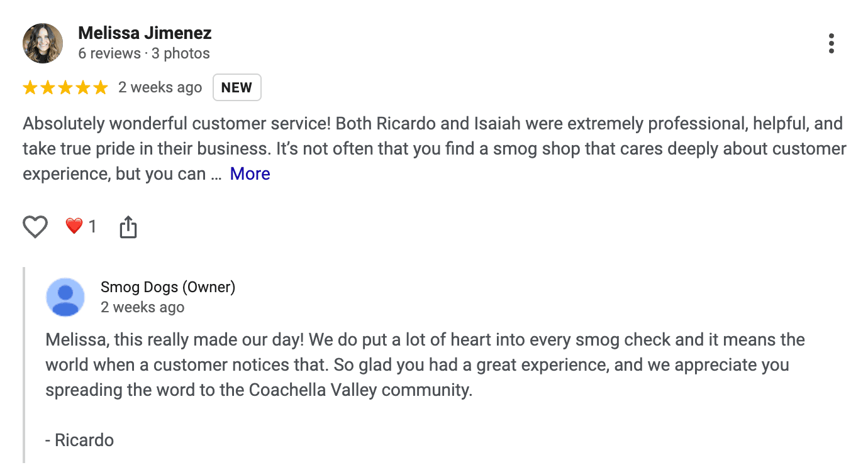Click the truncated review text
868x470 pixels.
click(435, 149)
